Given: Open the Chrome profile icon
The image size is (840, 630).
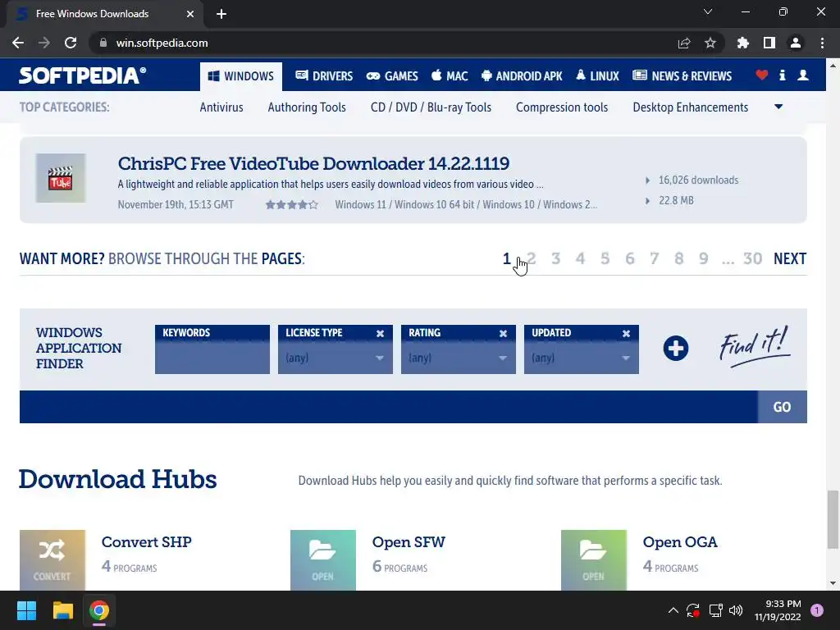Looking at the screenshot, I should click(796, 43).
